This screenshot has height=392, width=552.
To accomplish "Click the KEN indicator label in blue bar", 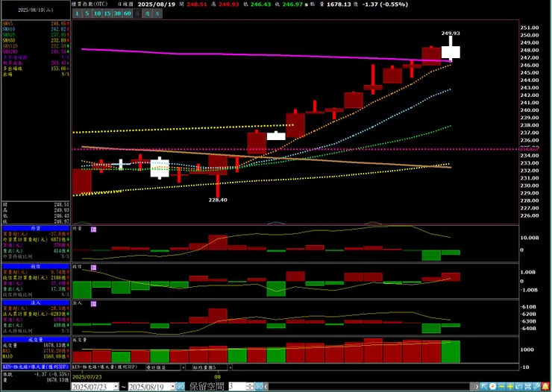I will [x=36, y=367].
